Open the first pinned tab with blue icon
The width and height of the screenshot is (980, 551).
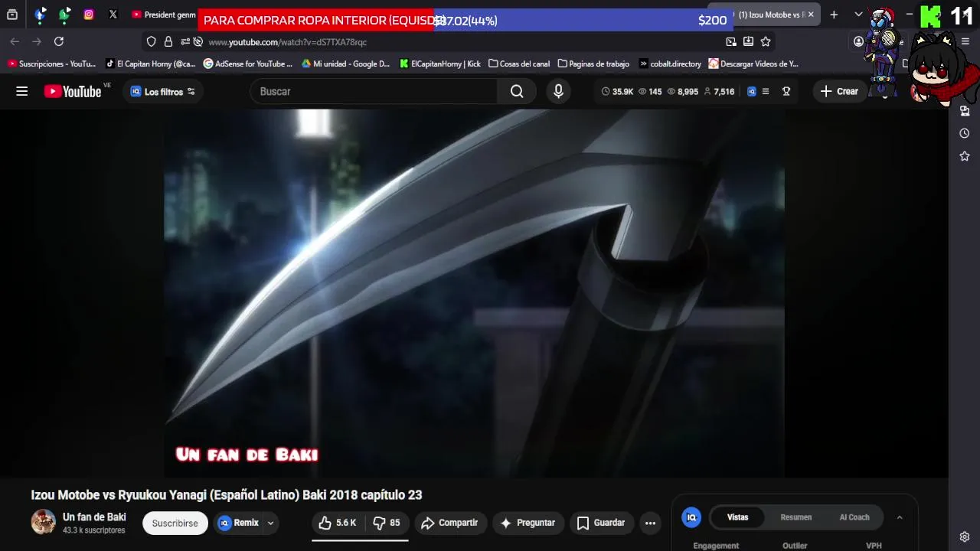tap(40, 15)
